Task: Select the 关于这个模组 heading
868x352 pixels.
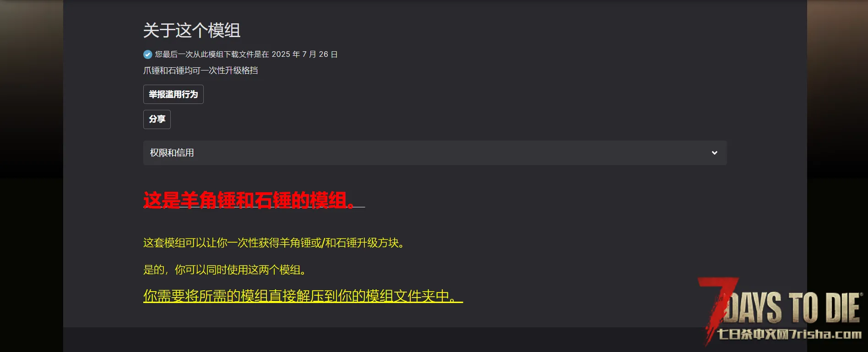Action: pyautogui.click(x=192, y=31)
